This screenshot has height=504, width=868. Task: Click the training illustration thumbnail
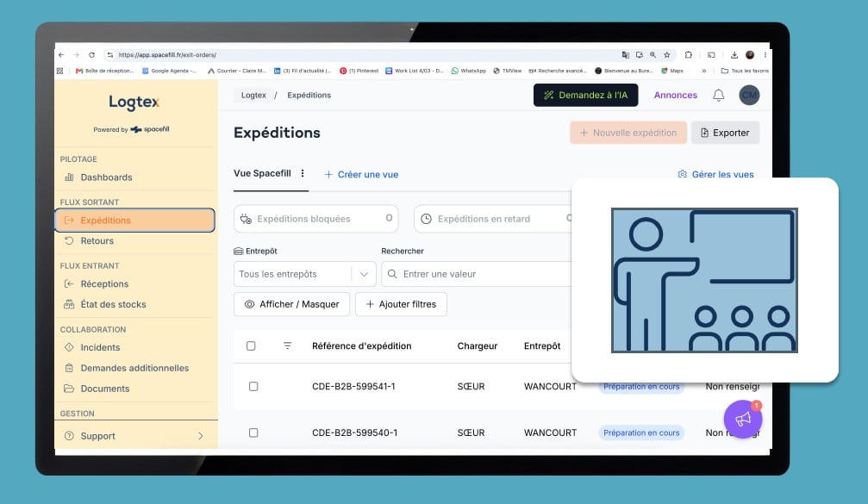pos(704,281)
